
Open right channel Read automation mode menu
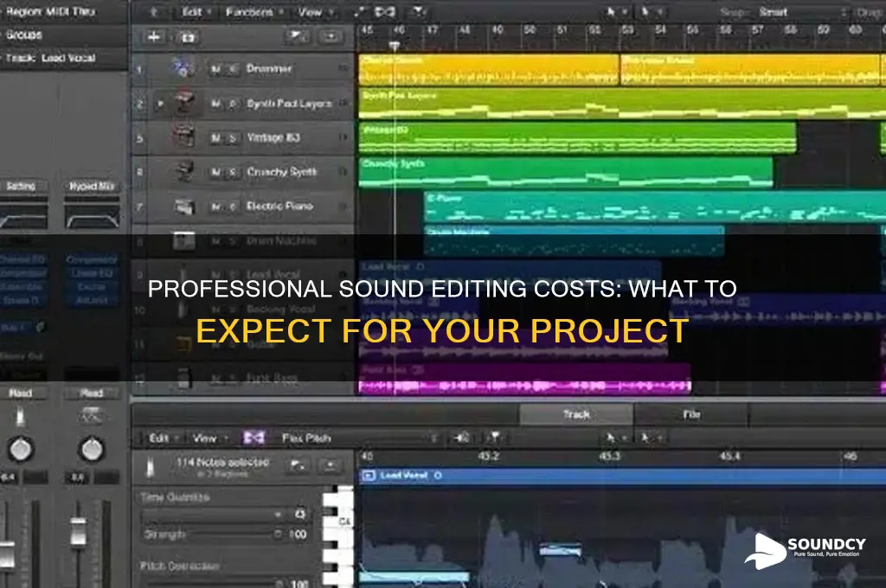pyautogui.click(x=91, y=393)
